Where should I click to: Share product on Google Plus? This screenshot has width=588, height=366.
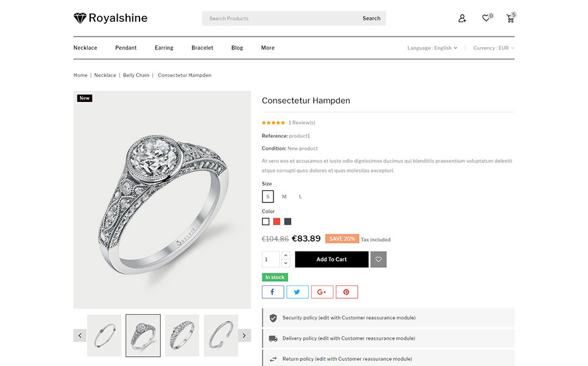pos(322,292)
